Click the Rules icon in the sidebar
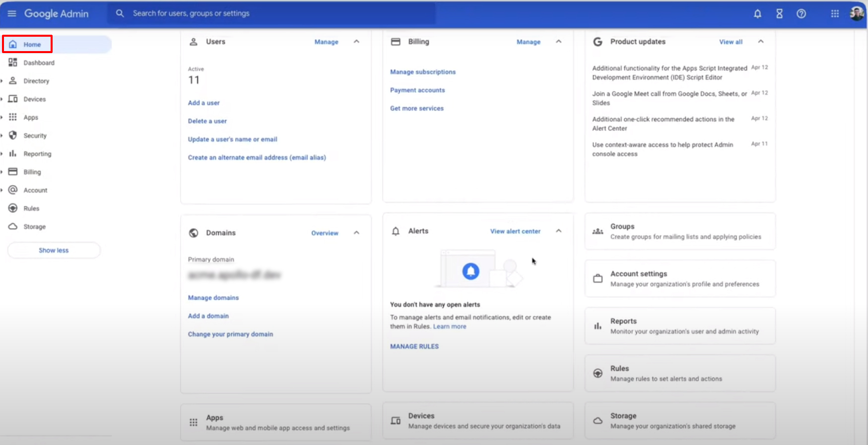868x445 pixels. point(13,208)
